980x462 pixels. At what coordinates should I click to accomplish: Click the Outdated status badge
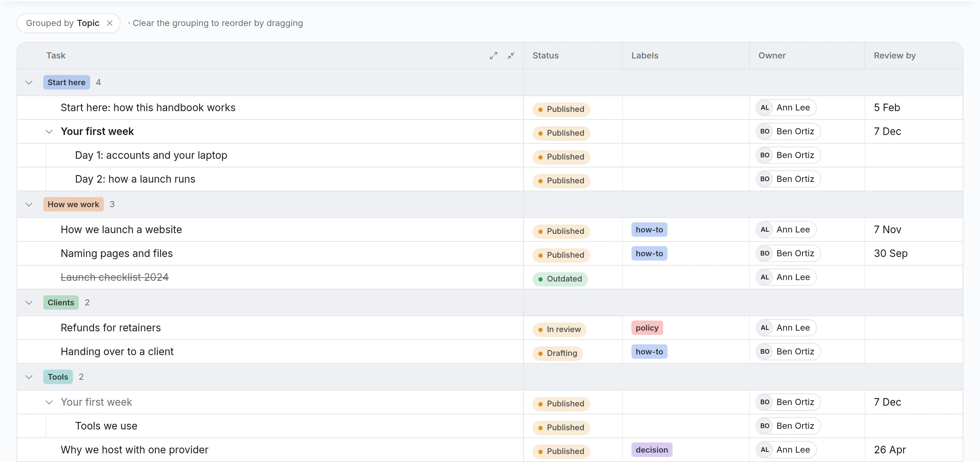tap(560, 279)
